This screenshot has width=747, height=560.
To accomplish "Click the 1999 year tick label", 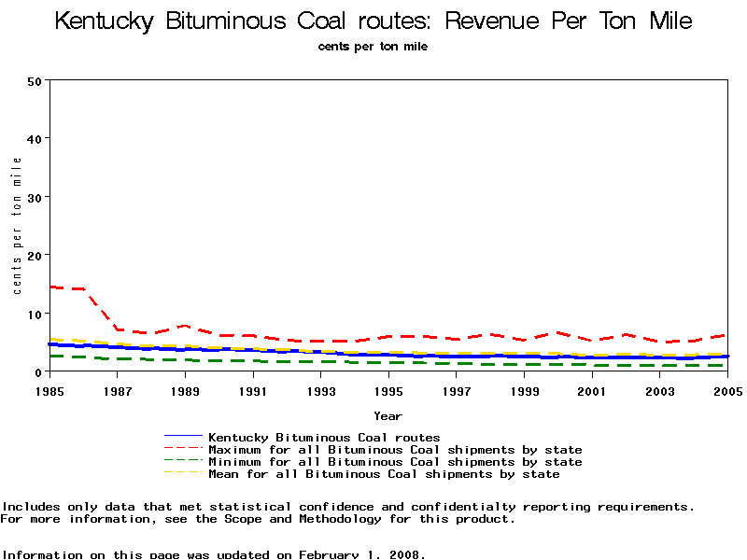I will [x=524, y=391].
